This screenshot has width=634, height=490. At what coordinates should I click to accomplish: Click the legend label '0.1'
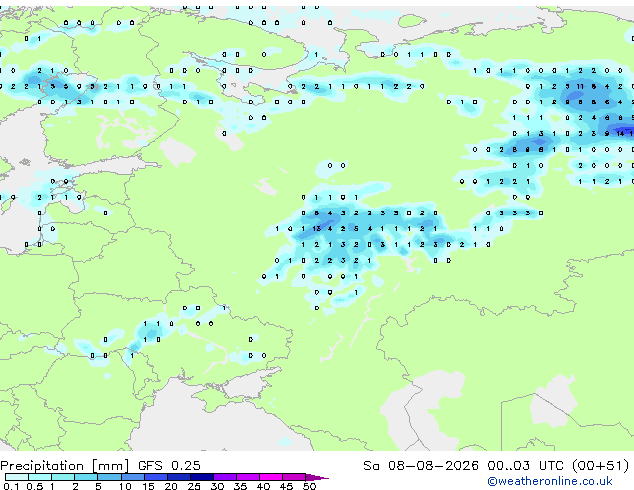11,486
